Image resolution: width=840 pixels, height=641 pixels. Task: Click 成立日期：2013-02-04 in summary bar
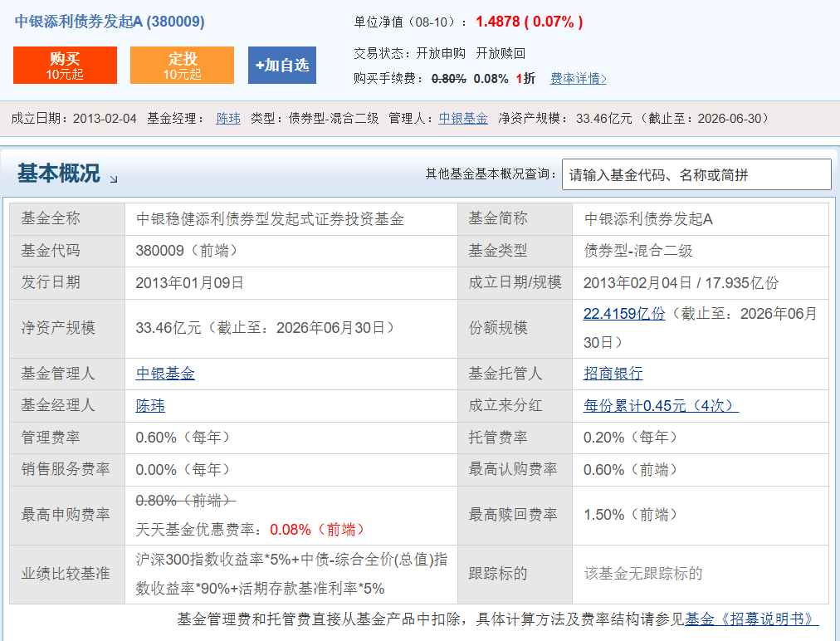74,119
